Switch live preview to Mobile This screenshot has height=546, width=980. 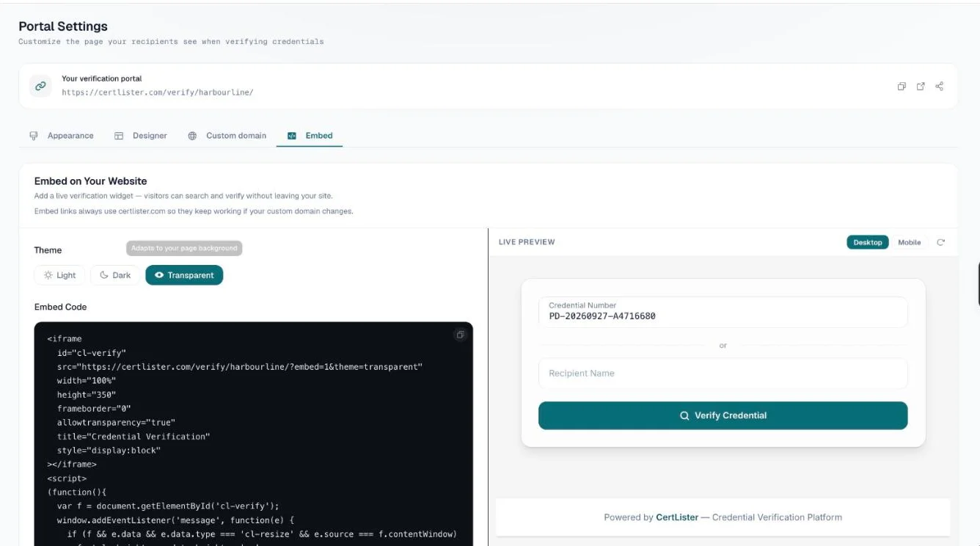coord(910,242)
